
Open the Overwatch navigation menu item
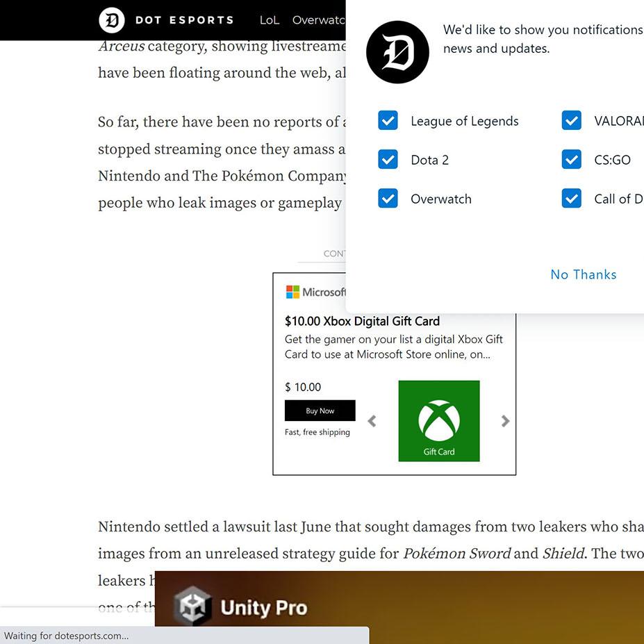pyautogui.click(x=319, y=20)
